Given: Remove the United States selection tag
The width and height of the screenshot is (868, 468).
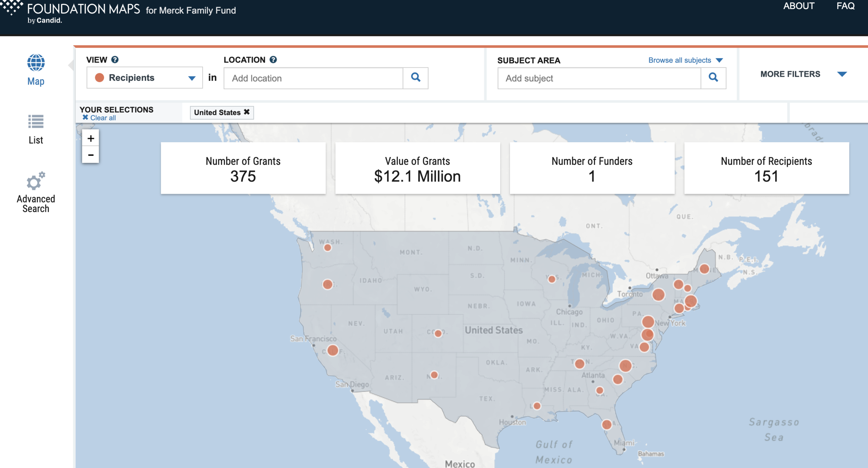Looking at the screenshot, I should click(x=247, y=112).
